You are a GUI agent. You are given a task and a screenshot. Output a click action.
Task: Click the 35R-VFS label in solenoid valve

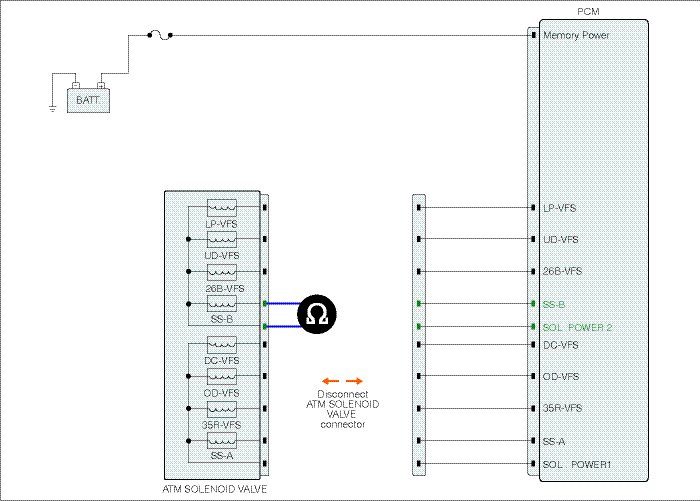click(x=221, y=425)
